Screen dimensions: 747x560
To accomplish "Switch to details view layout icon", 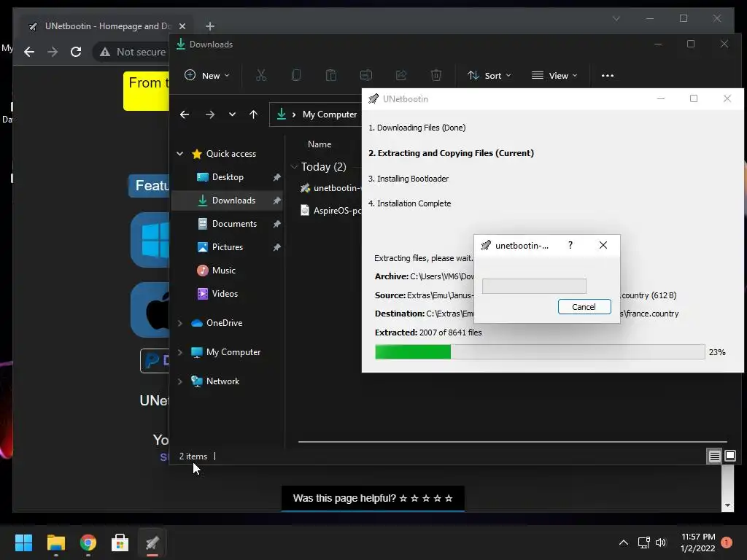I will click(x=714, y=456).
